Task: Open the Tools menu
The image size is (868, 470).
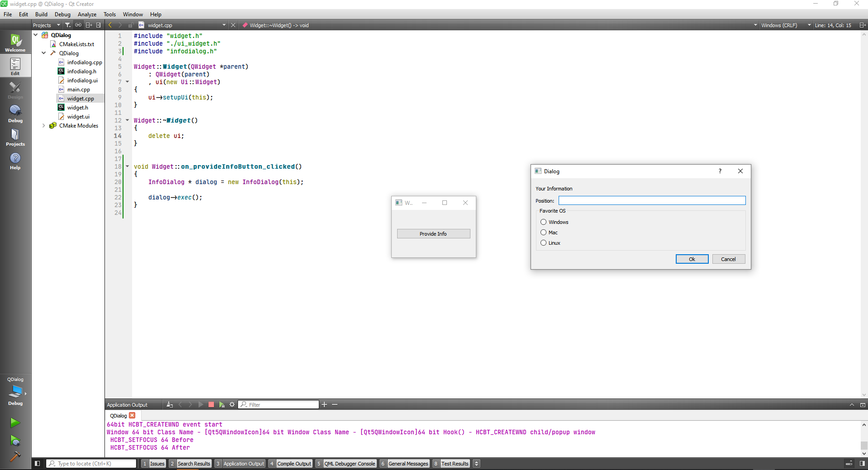Action: click(x=109, y=14)
